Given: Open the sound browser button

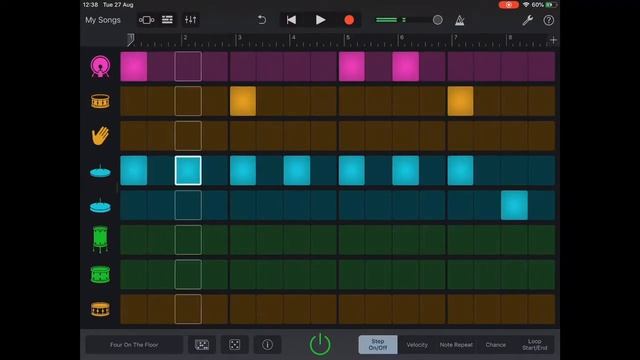Looking at the screenshot, I should [x=146, y=20].
